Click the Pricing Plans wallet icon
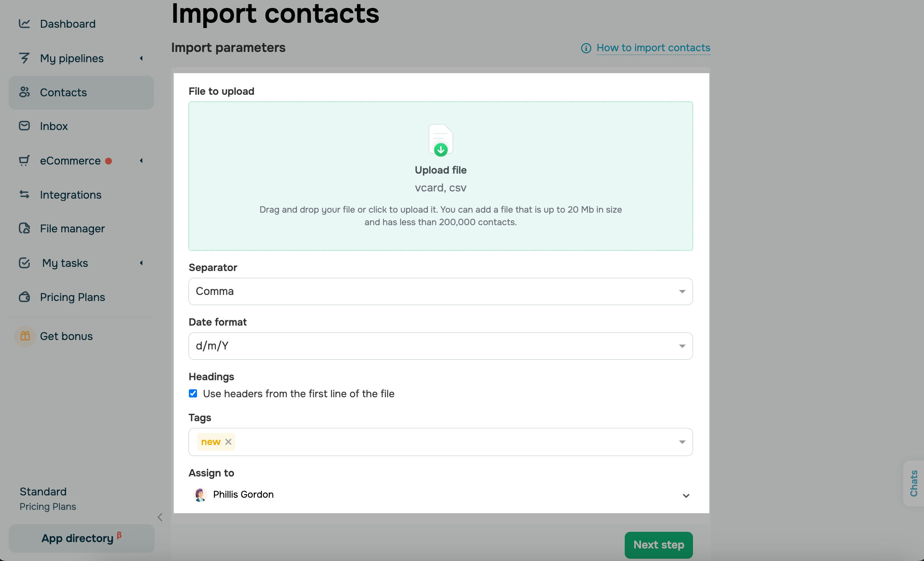Image resolution: width=924 pixels, height=561 pixels. tap(24, 297)
